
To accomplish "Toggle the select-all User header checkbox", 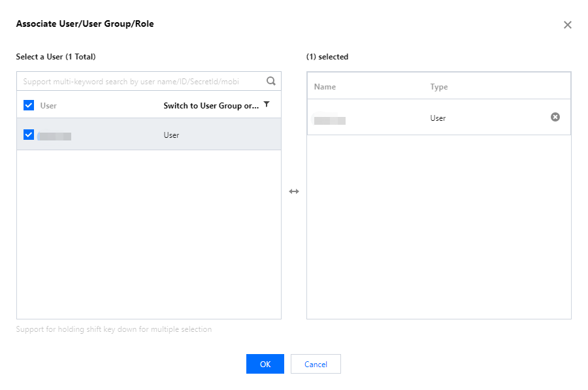I will pyautogui.click(x=28, y=105).
